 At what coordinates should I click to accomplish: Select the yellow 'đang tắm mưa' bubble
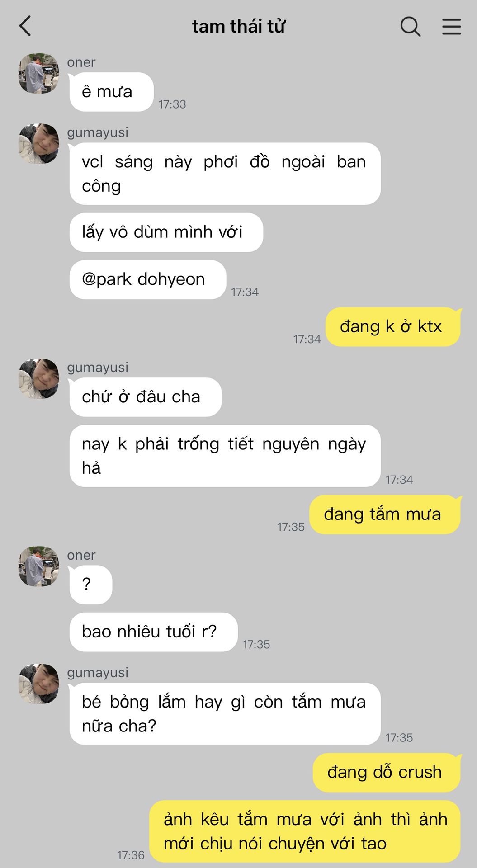pyautogui.click(x=385, y=514)
